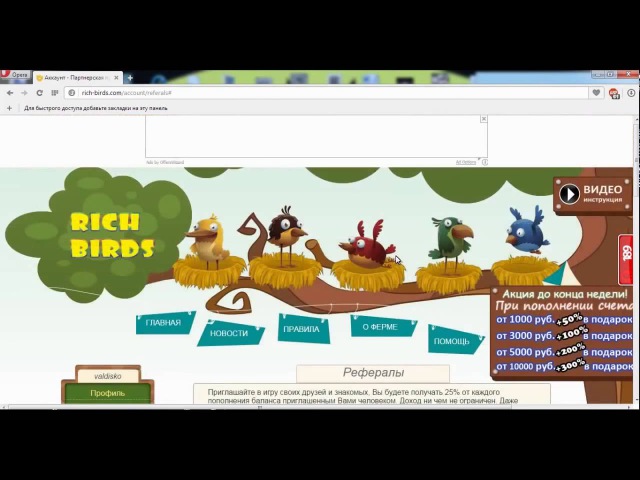
Task: Click the browser Back arrow
Action: click(x=10, y=93)
